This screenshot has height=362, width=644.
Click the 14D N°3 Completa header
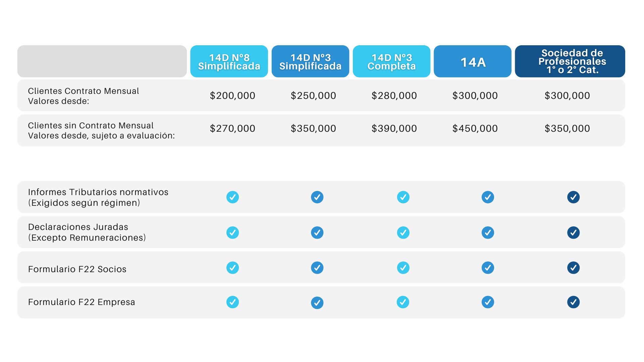pyautogui.click(x=391, y=62)
